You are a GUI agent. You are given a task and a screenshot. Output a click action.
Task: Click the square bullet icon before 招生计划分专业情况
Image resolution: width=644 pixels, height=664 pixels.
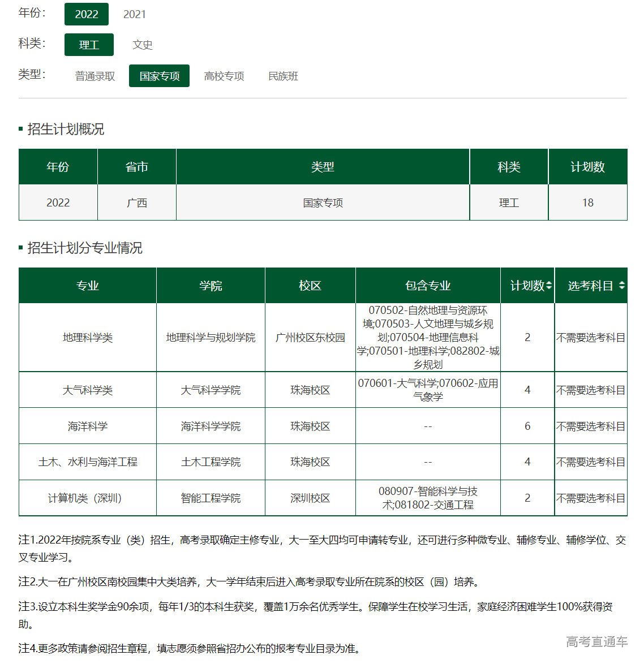[20, 247]
